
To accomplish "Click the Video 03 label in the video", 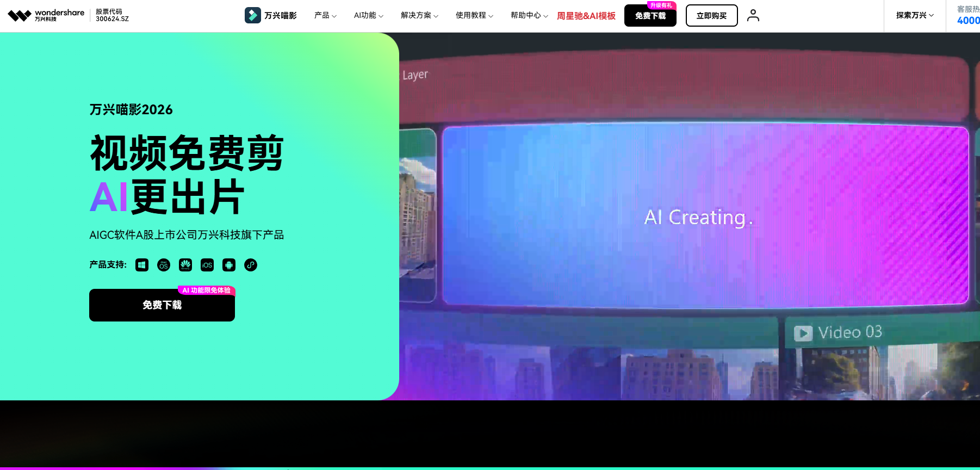I will 838,332.
